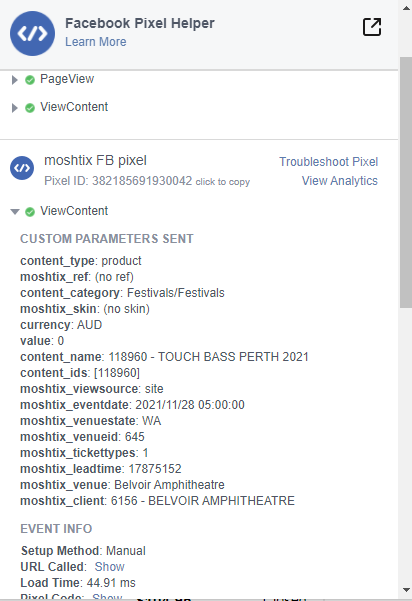Open the popup in a new window icon
The height and width of the screenshot is (601, 412).
tap(372, 27)
